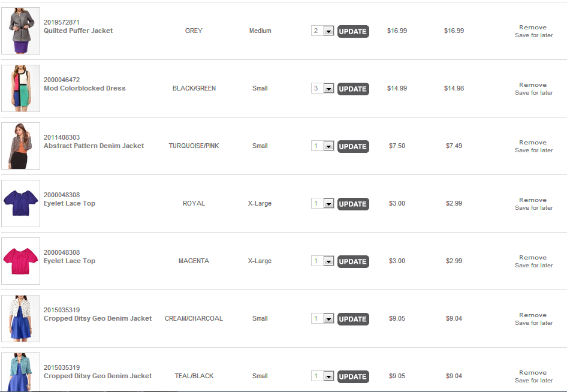Open quantity dropdown for Mod Colorblocked Dress
Viewport: 567px width, 392px height.
click(328, 89)
